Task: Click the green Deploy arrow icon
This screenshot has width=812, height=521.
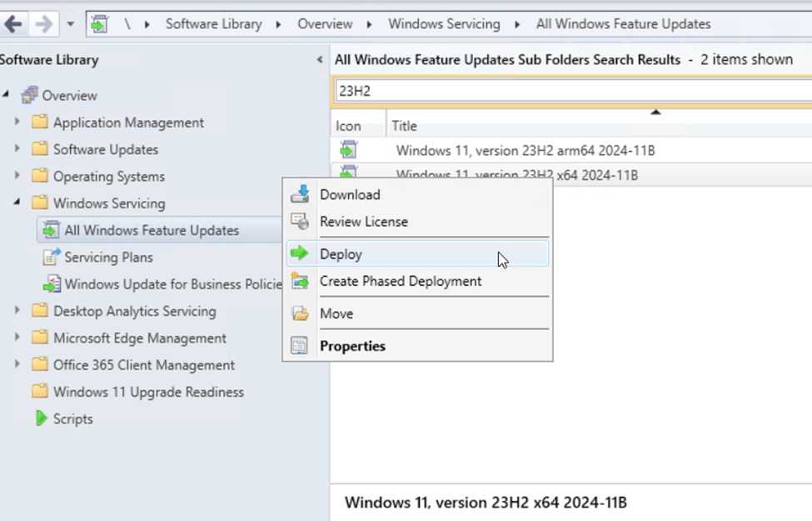Action: [x=299, y=254]
